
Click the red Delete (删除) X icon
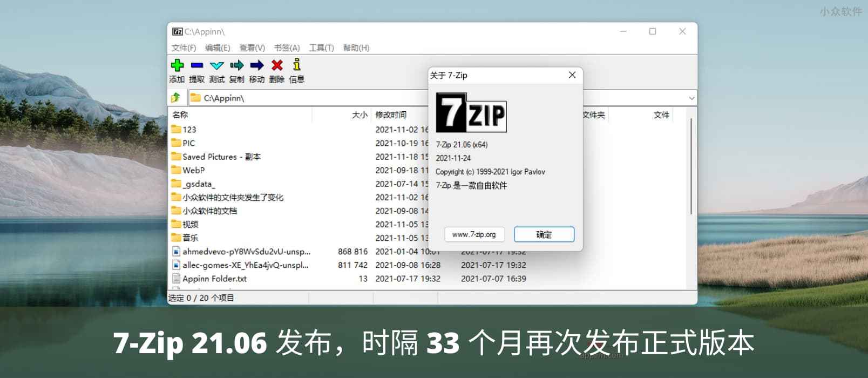(x=277, y=66)
